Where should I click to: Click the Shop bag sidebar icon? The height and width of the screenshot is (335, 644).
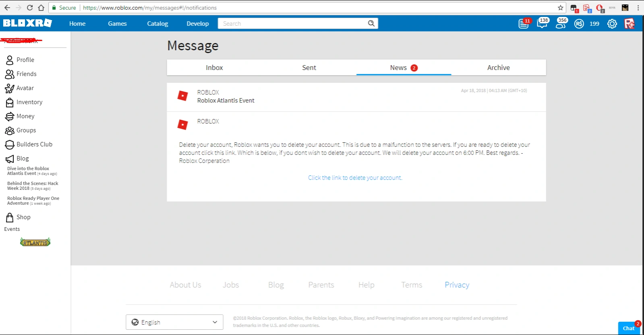(x=10, y=217)
